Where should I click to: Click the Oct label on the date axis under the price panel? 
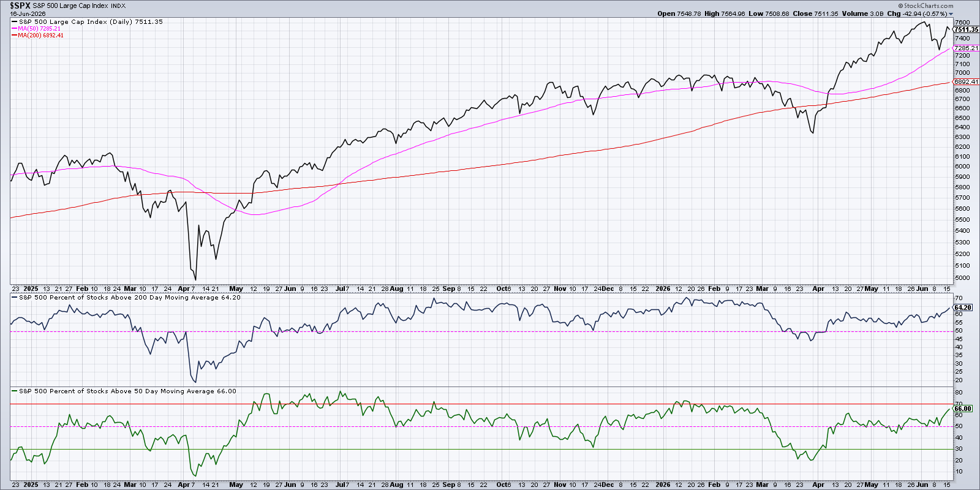coord(502,288)
